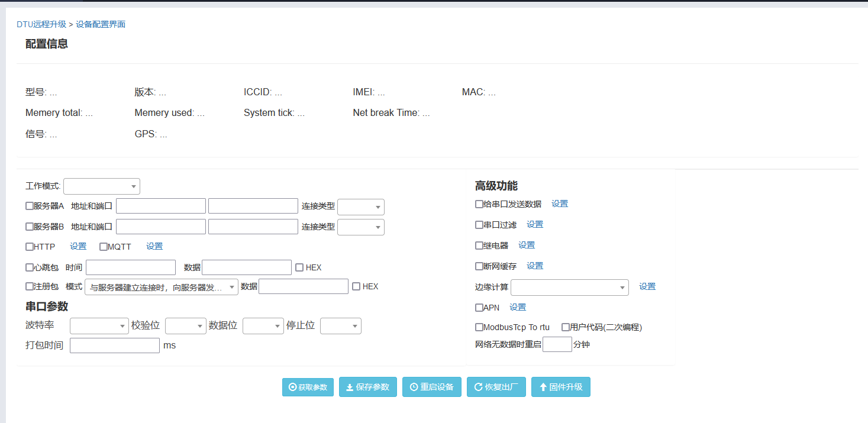Click the 打包时间 input field

coord(115,345)
